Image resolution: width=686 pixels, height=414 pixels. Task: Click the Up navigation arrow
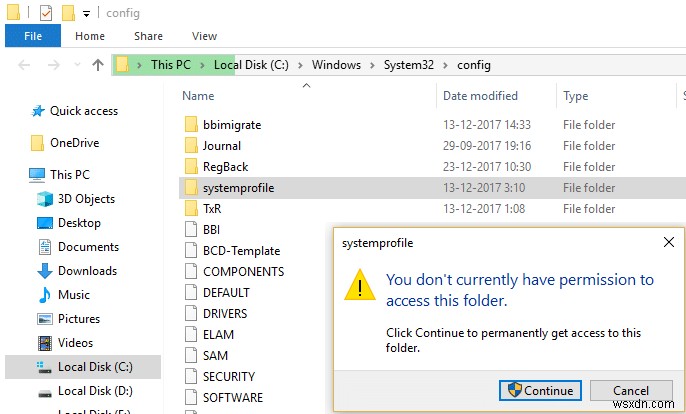point(97,65)
